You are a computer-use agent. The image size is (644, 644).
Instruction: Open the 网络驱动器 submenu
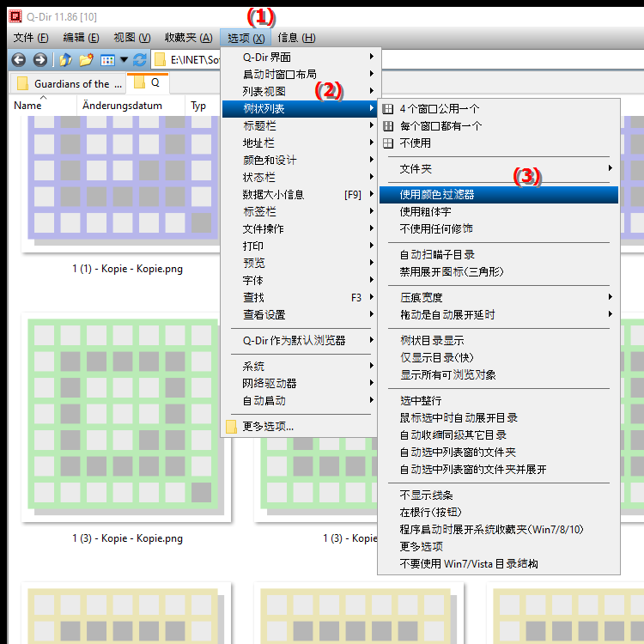[300, 383]
